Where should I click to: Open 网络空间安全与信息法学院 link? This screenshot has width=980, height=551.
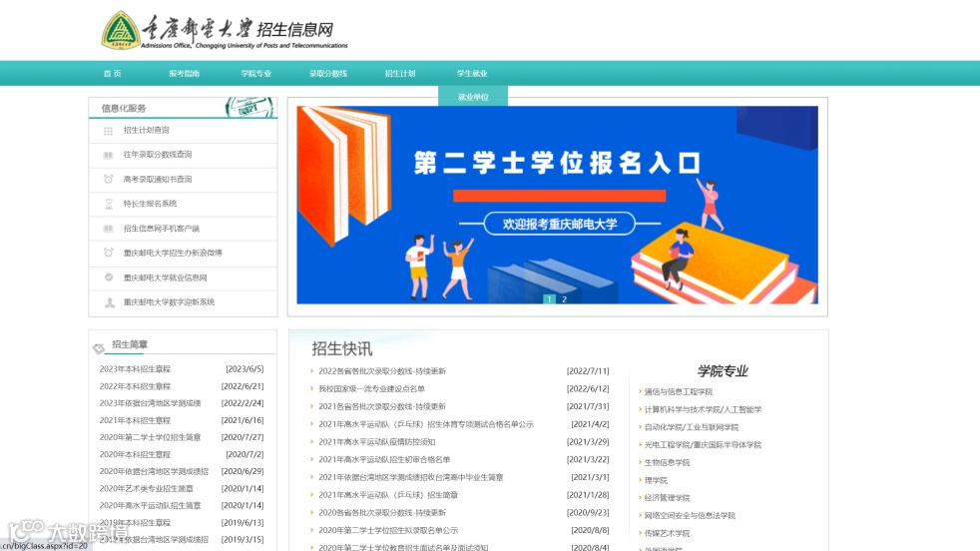pyautogui.click(x=690, y=515)
